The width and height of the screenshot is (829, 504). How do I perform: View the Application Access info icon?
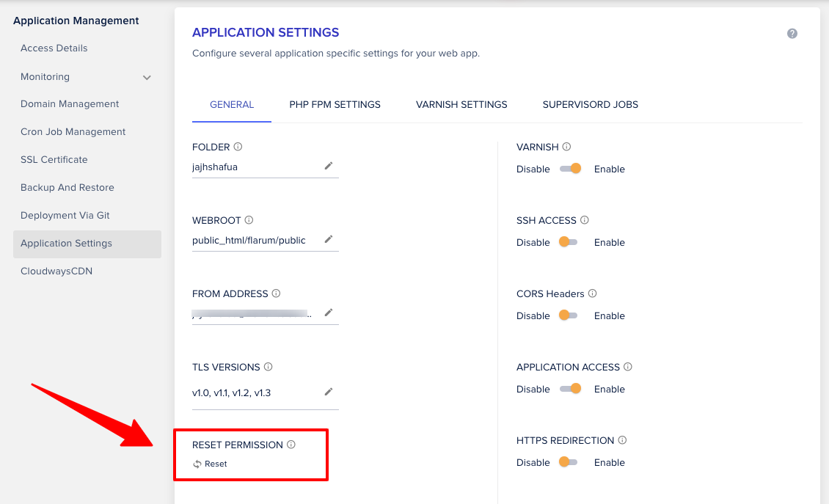tap(629, 367)
